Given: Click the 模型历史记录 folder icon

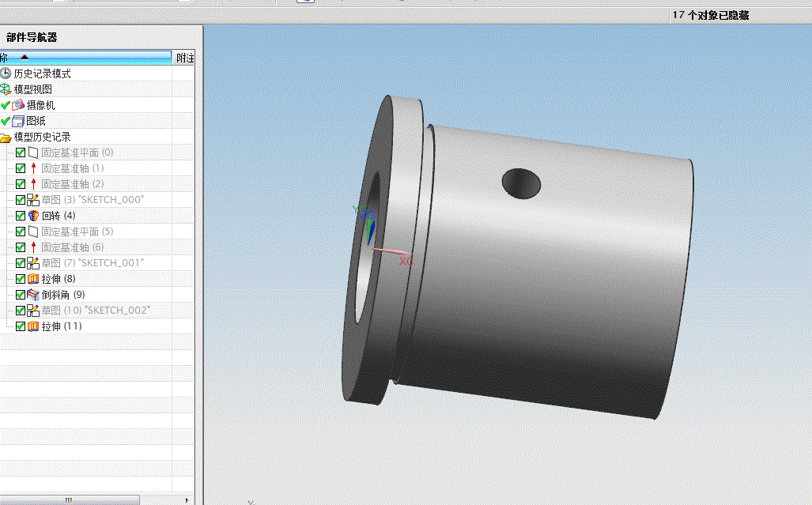Looking at the screenshot, I should pos(6,137).
